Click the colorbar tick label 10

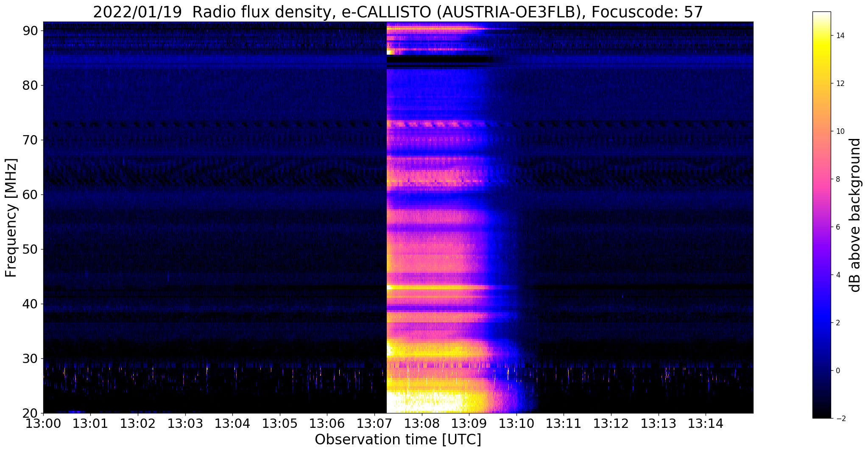839,131
